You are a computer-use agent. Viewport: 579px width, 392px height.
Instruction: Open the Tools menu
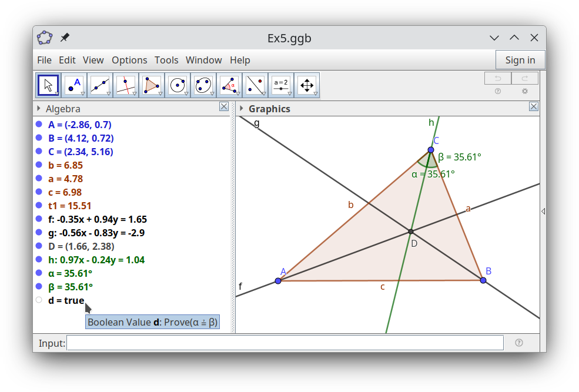pos(166,60)
